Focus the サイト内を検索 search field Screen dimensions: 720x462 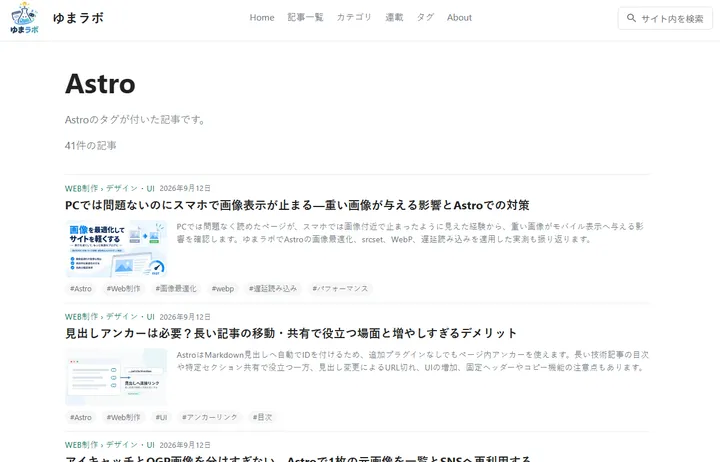click(x=665, y=18)
